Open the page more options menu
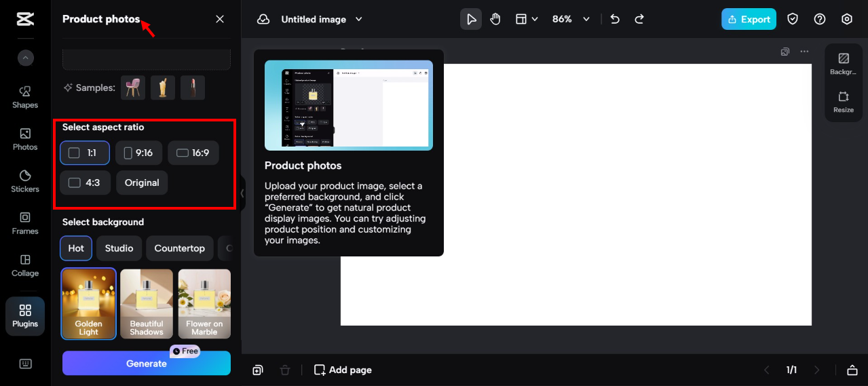 [804, 52]
